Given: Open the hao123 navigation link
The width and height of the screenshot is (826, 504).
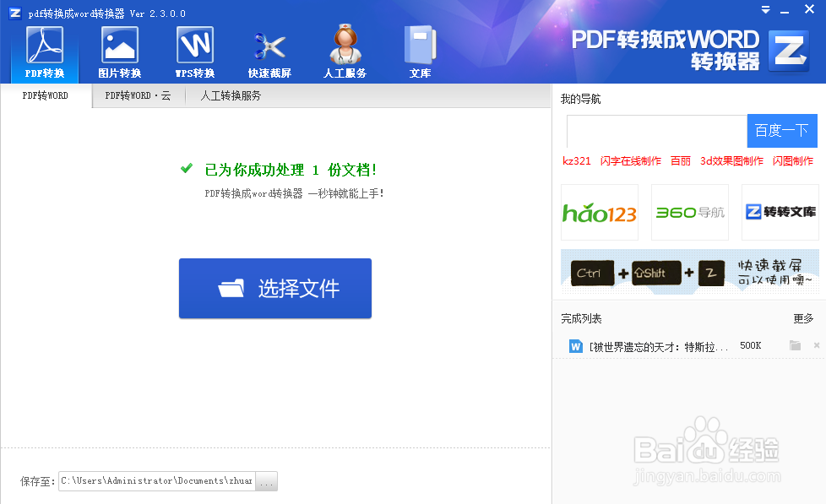Looking at the screenshot, I should click(600, 213).
